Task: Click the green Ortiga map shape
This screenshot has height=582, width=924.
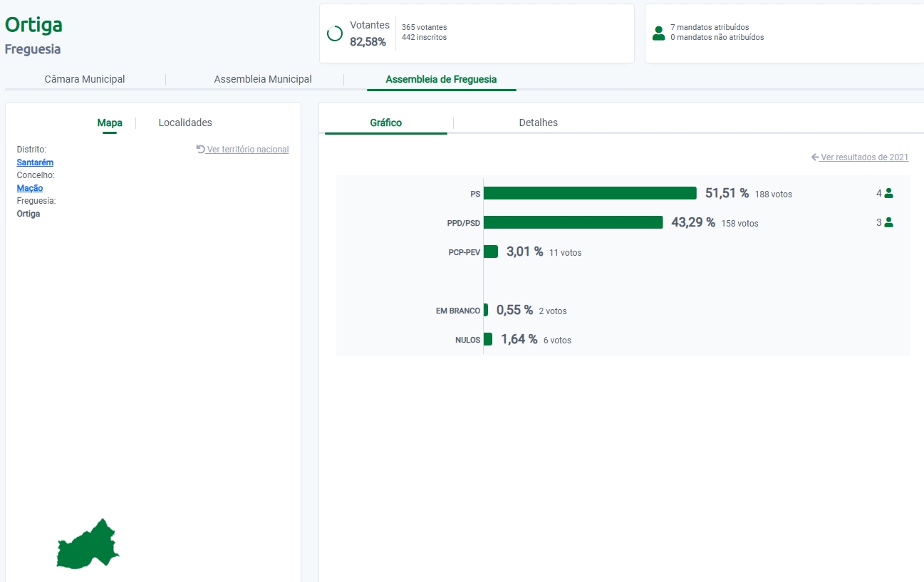Action: (x=88, y=547)
